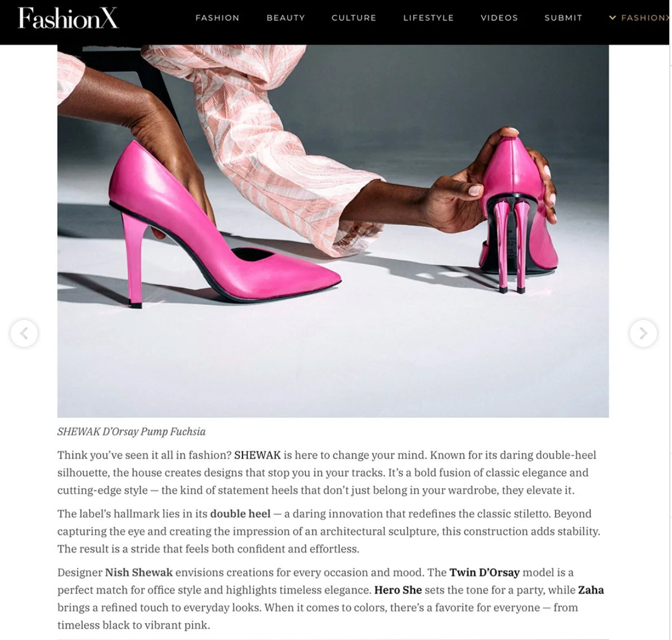Go to next article arrow

click(x=643, y=333)
